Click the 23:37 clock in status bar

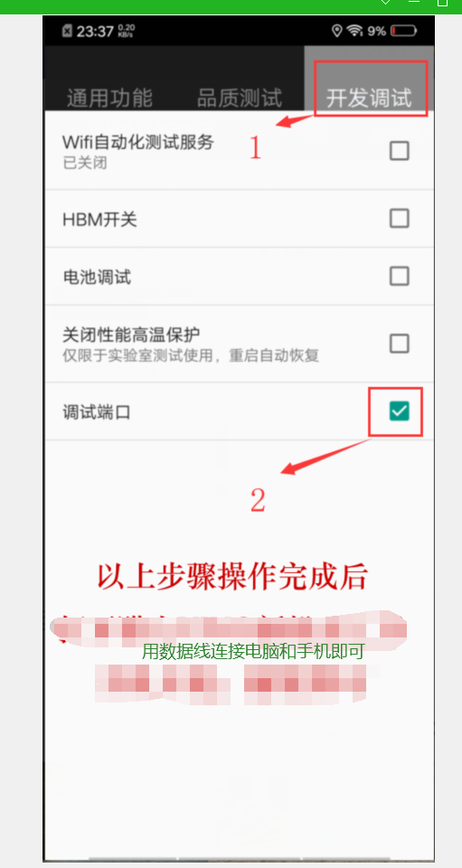pos(95,31)
